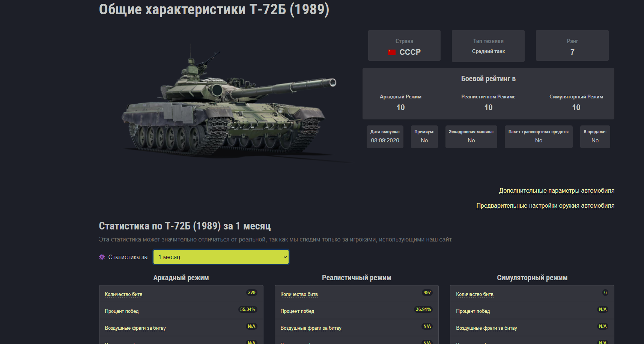
Task: Click Воздушные фраги за битву under Реалистичный режим
Action: 311,328
